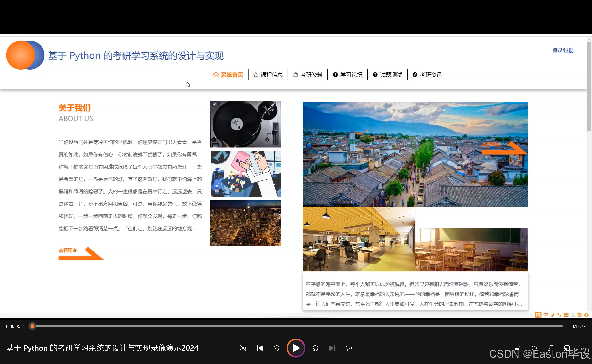Click the yellow office interior image
Image resolution: width=592 pixels, height=364 pixels.
[x=359, y=239]
